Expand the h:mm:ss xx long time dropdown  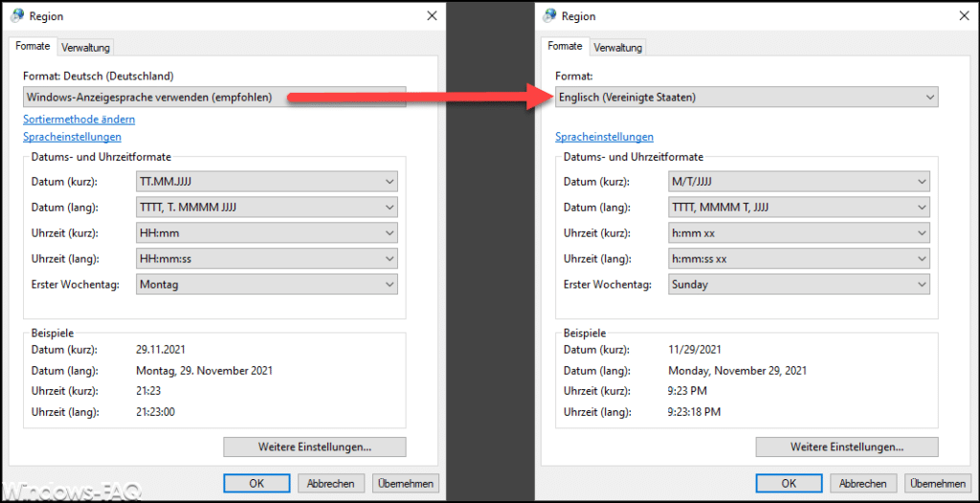[799, 259]
